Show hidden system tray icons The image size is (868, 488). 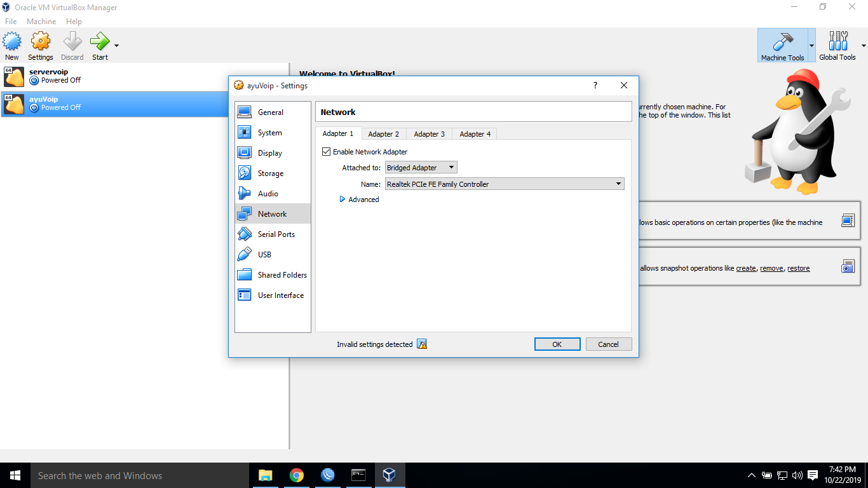point(752,475)
